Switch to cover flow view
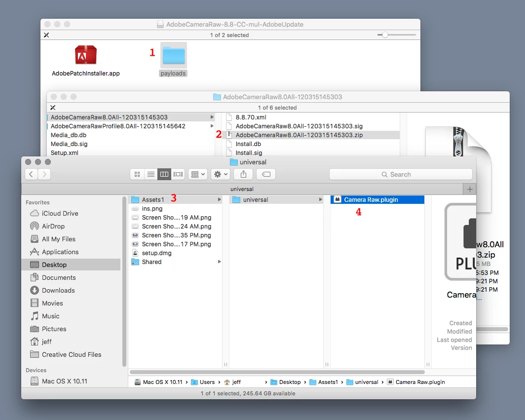Screen dimensions: 525x420 click(x=178, y=174)
